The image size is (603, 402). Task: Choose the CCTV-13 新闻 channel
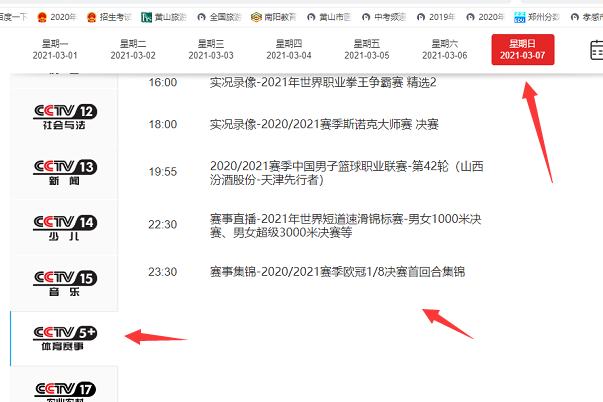(64, 172)
